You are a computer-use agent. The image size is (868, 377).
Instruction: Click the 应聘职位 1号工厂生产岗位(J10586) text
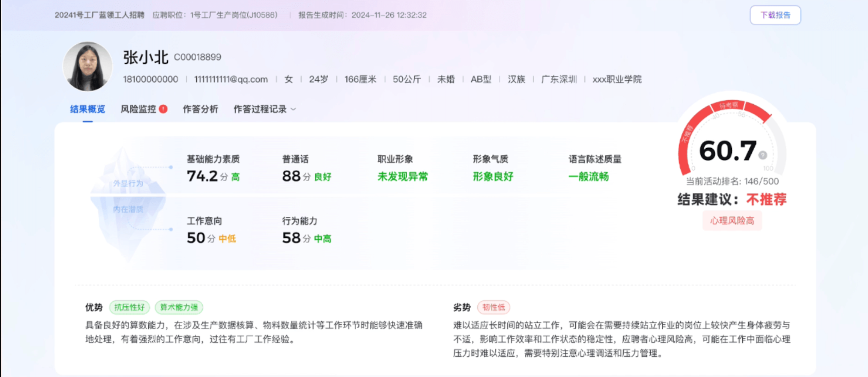(x=215, y=15)
